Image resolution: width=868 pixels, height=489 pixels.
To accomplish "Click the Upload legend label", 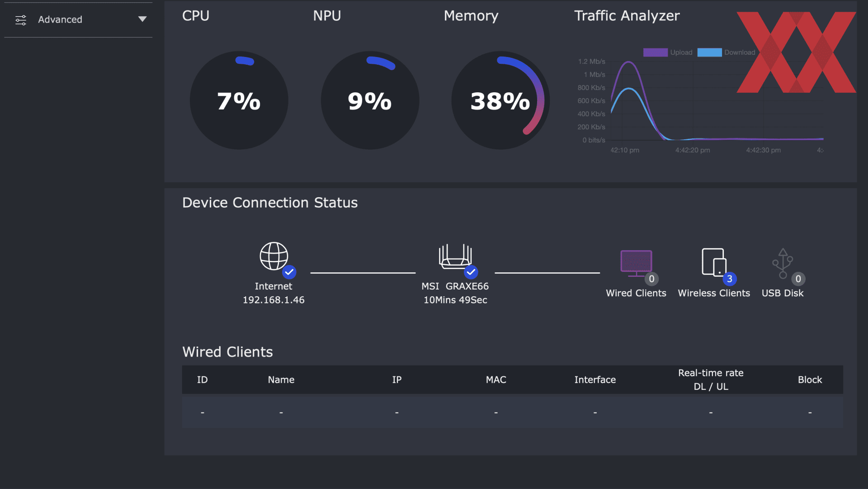I will (x=681, y=52).
